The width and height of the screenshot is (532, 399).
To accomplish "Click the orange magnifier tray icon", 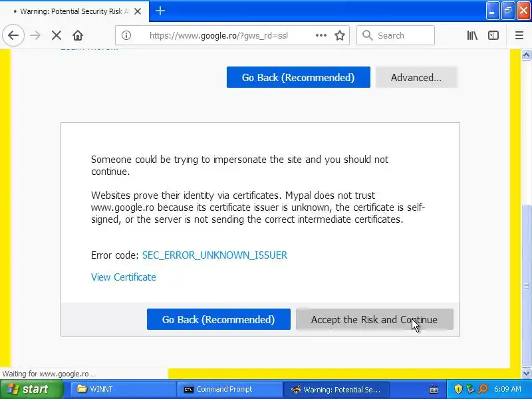I will tap(483, 389).
